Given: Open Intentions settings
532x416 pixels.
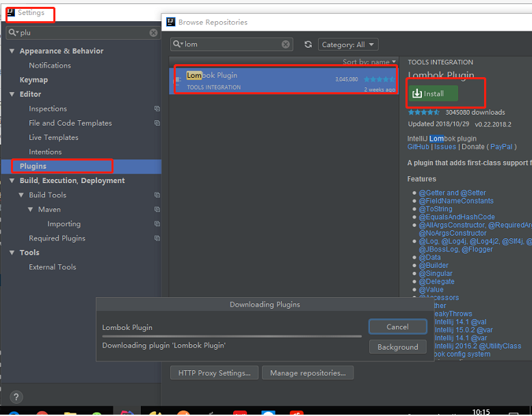Looking at the screenshot, I should point(45,152).
